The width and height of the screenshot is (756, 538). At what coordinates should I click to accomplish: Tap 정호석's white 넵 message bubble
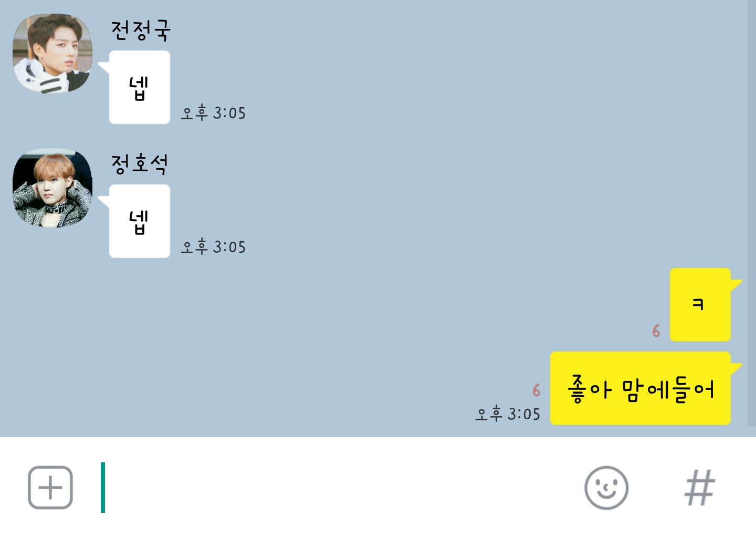[139, 221]
